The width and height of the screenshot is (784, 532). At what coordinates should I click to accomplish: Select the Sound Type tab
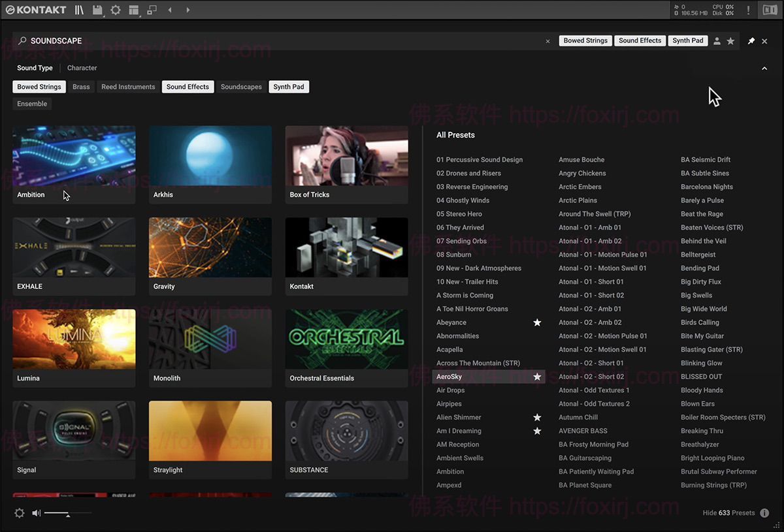click(34, 67)
